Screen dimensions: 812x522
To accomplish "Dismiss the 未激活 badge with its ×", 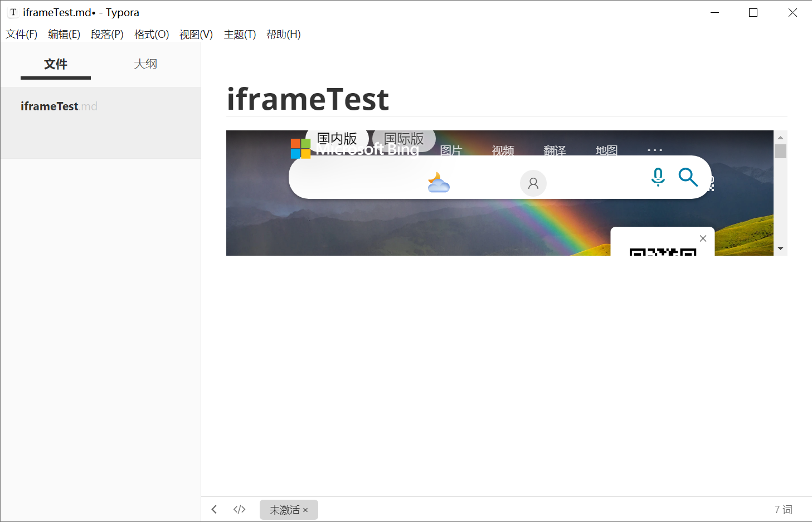I will [305, 510].
